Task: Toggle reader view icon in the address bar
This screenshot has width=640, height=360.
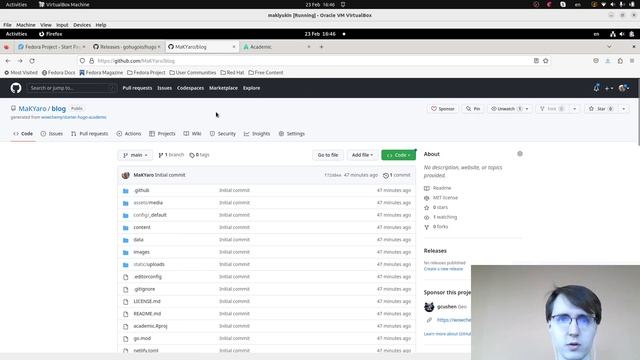Action: point(536,61)
